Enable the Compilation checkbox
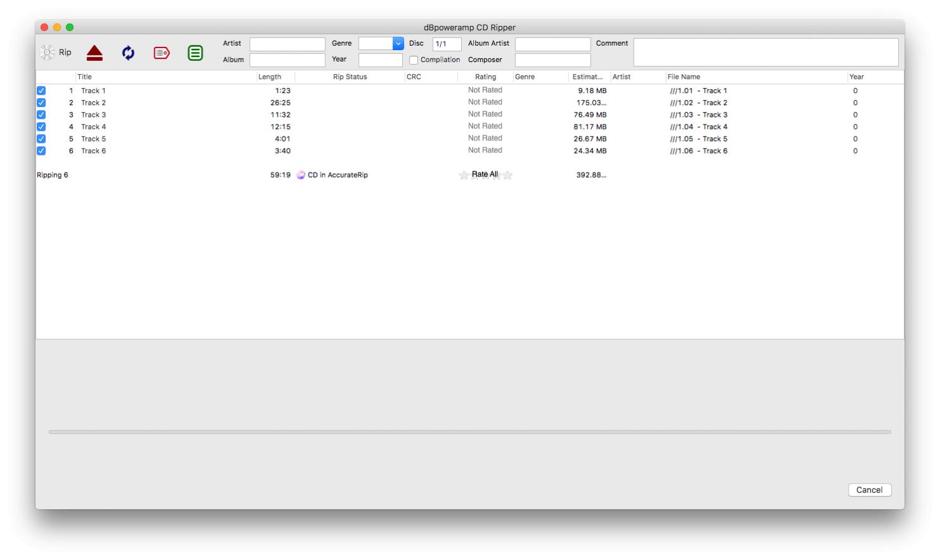Viewport: 940px width, 560px height. (414, 60)
